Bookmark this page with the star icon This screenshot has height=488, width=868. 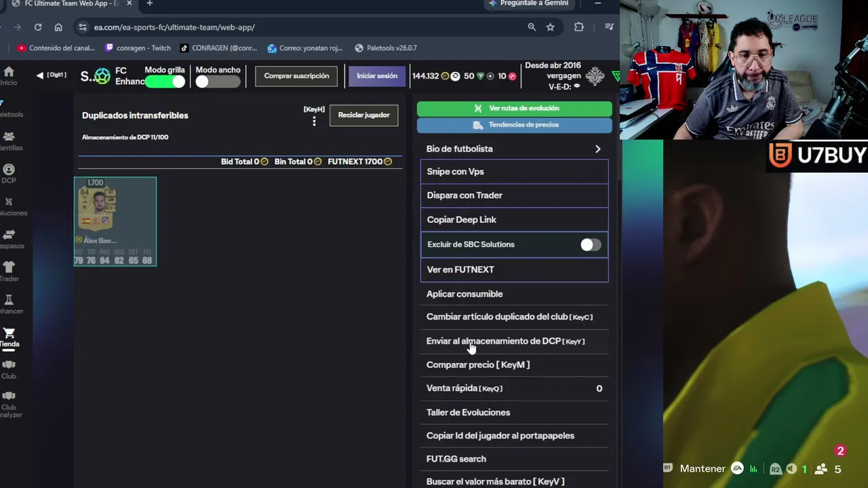pyautogui.click(x=551, y=27)
